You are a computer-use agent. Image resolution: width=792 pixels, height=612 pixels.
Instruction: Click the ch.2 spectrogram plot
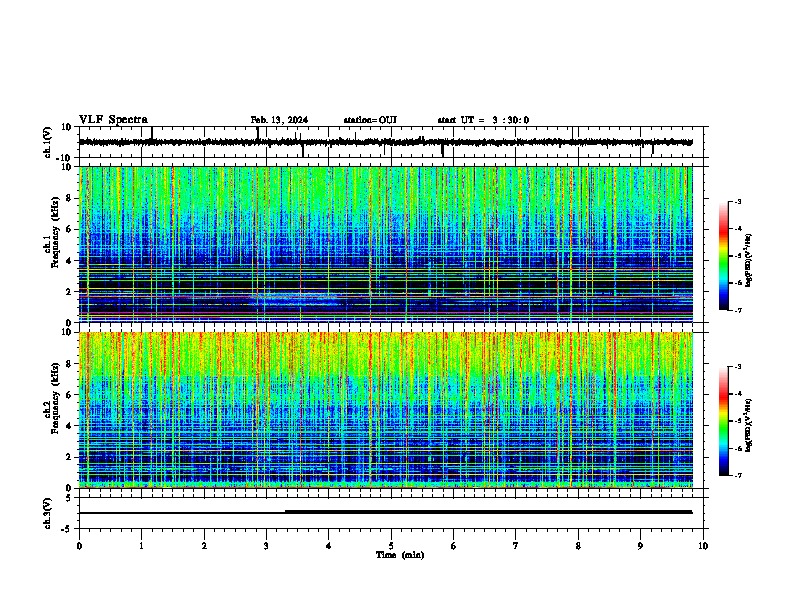[386, 410]
